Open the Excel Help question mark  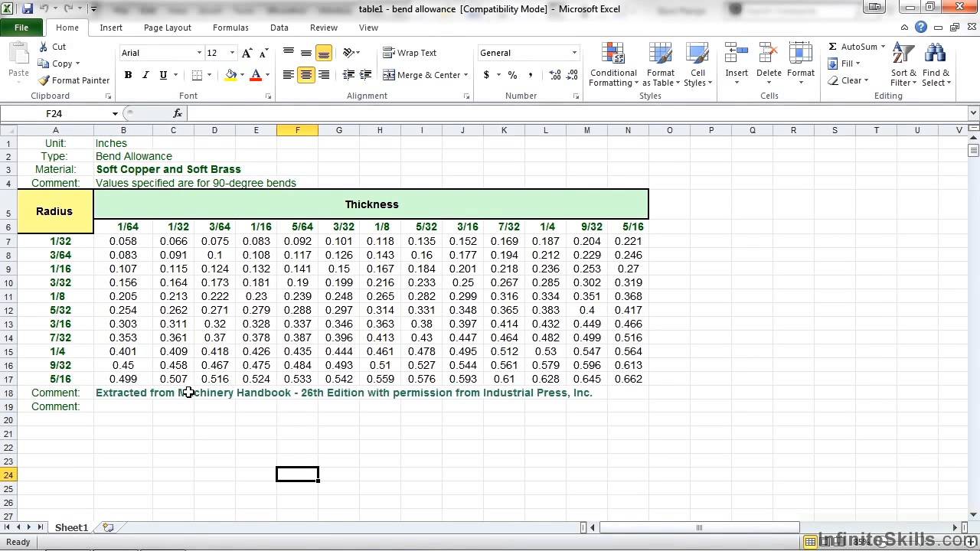tap(922, 28)
